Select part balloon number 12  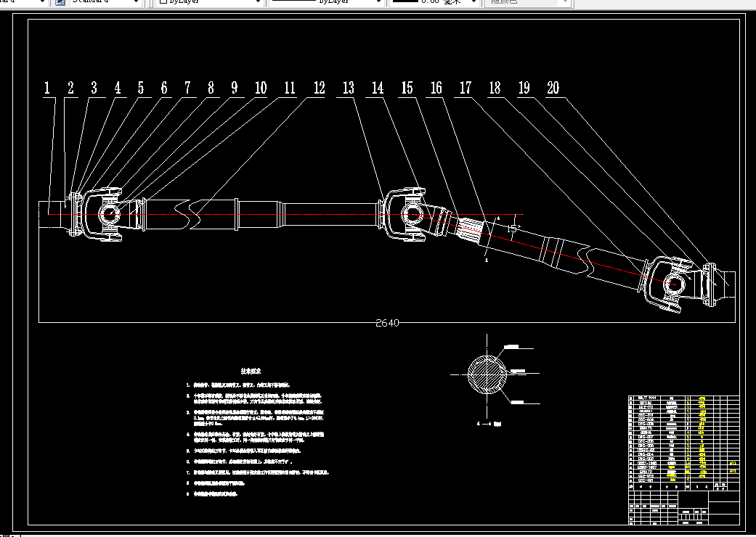pos(320,88)
